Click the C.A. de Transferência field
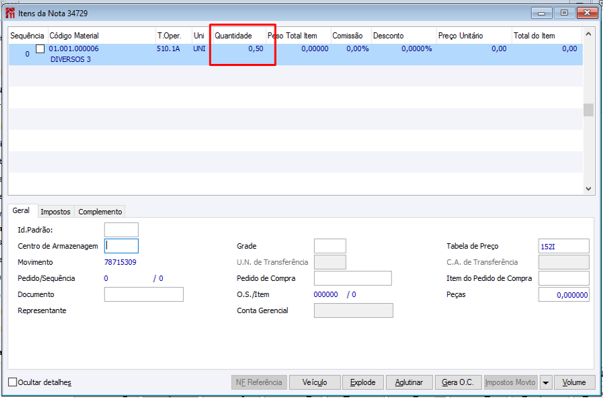 [564, 262]
